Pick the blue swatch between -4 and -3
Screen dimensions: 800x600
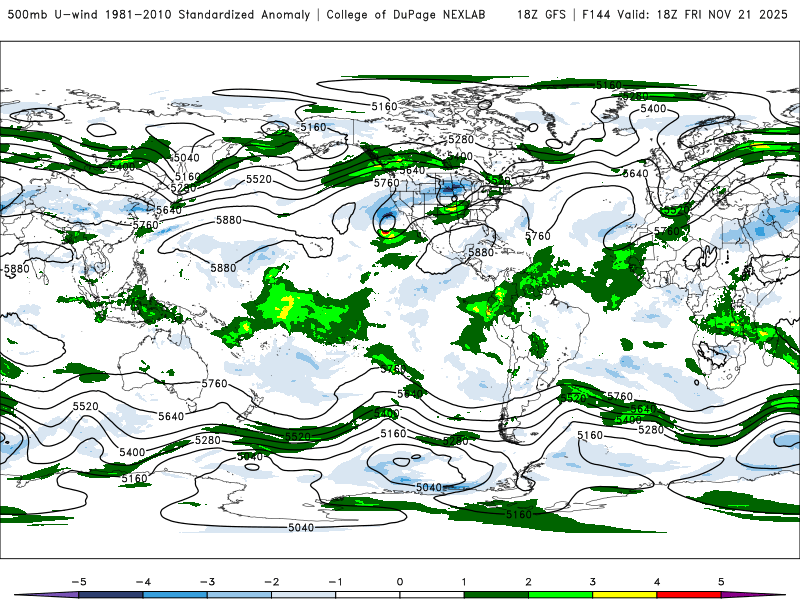[x=175, y=595]
